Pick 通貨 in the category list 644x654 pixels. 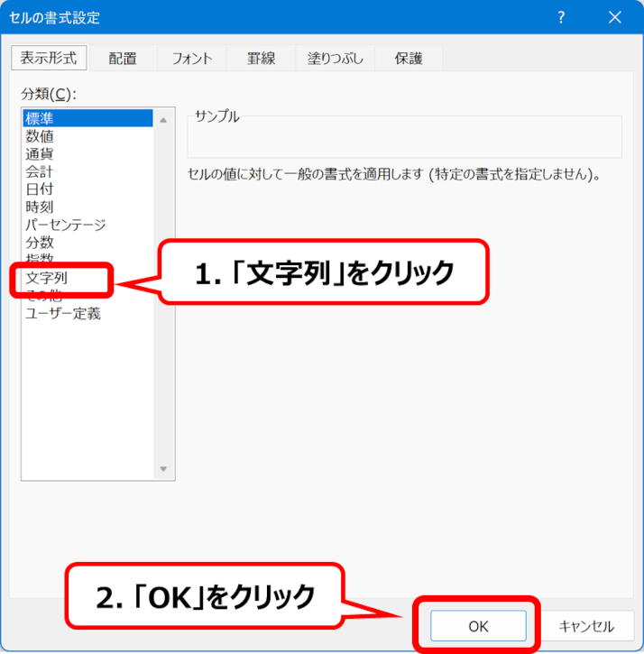(40, 153)
